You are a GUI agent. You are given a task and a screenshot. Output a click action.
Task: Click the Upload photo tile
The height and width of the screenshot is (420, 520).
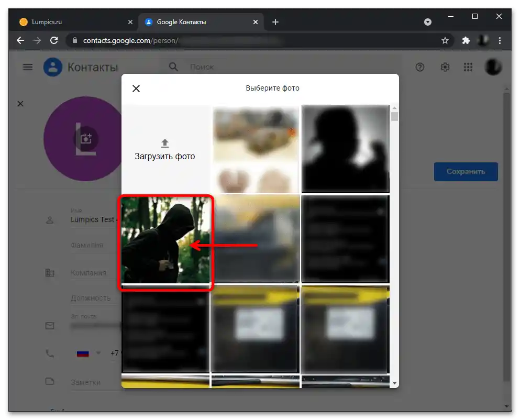165,149
